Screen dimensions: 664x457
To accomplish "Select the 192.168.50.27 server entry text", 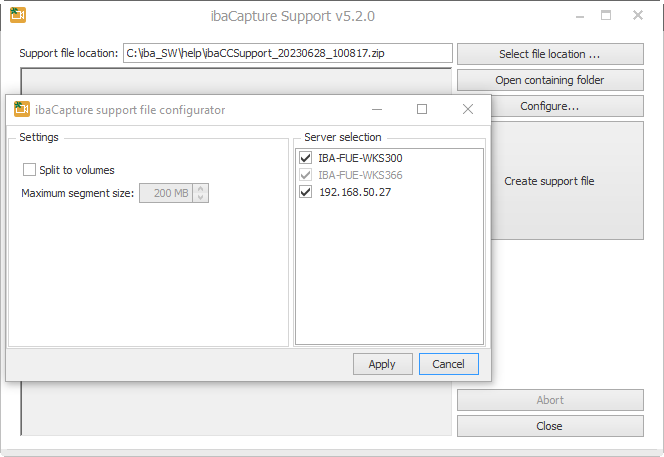I will click(x=355, y=192).
